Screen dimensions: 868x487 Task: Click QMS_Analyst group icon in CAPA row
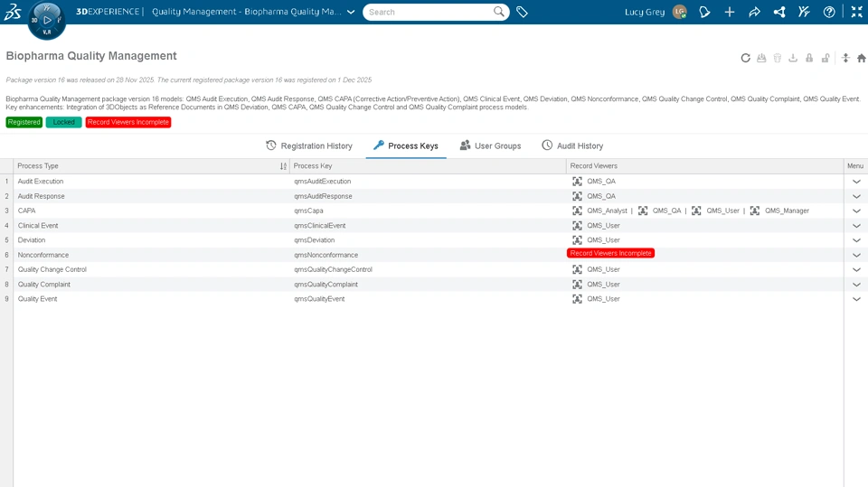(x=578, y=211)
